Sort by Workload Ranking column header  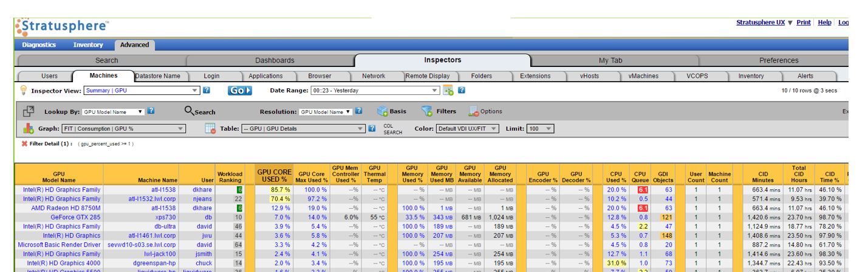(x=230, y=176)
